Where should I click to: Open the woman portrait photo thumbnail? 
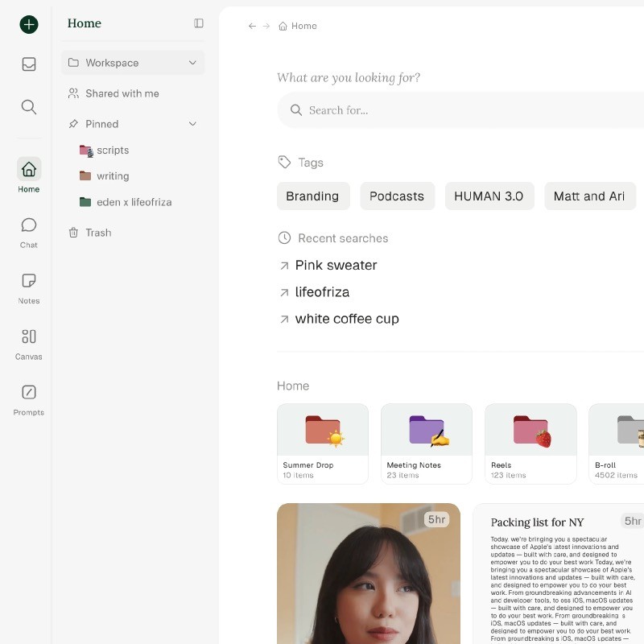(x=369, y=573)
